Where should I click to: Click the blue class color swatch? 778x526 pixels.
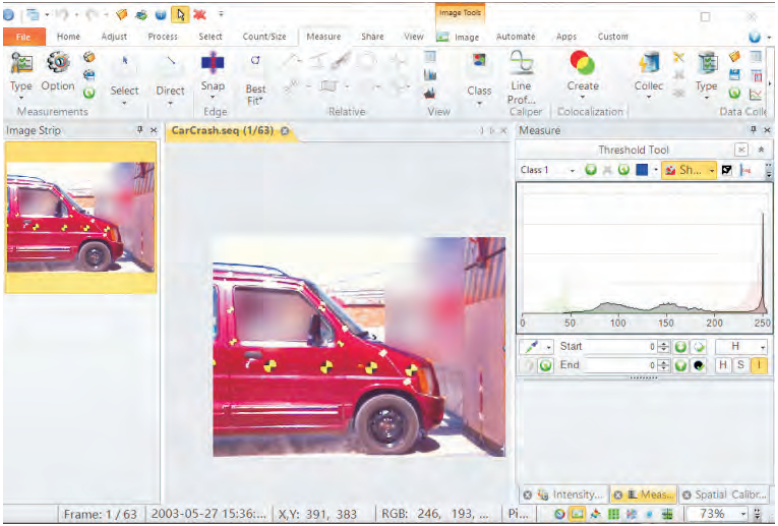(641, 170)
